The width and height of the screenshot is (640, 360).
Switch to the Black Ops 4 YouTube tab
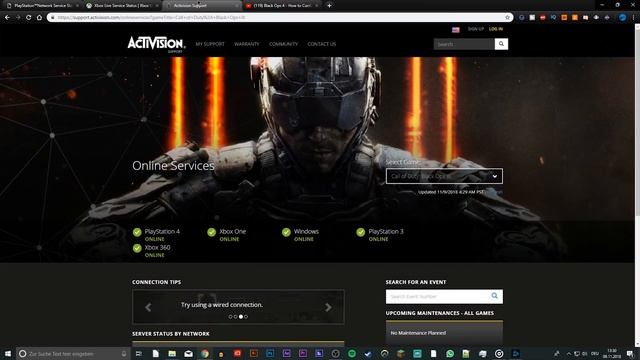pos(282,6)
